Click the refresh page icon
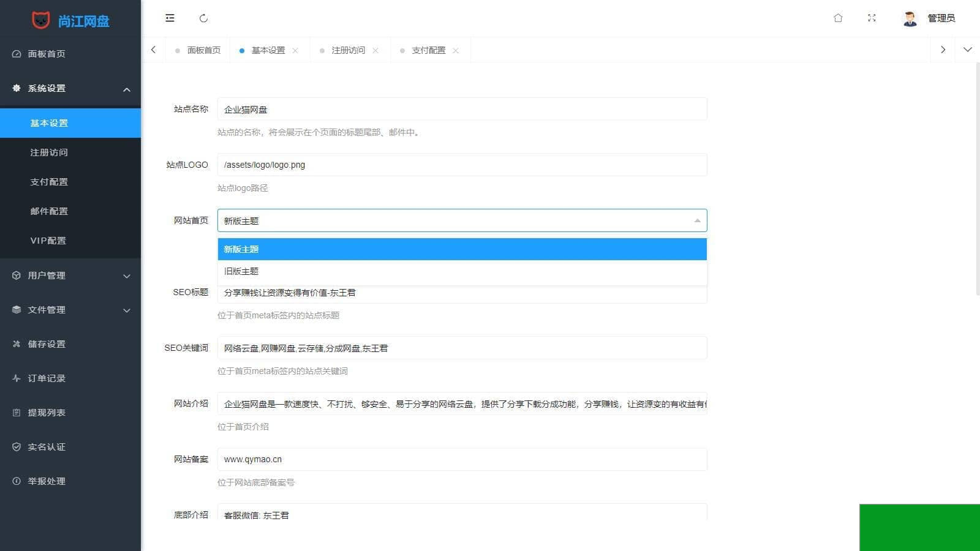This screenshot has width=980, height=551. pos(203,18)
